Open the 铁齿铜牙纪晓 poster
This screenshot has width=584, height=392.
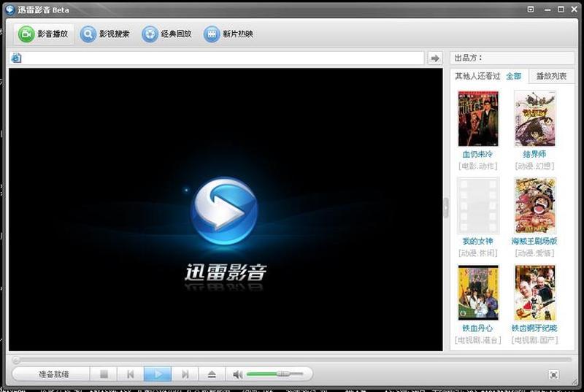(535, 293)
